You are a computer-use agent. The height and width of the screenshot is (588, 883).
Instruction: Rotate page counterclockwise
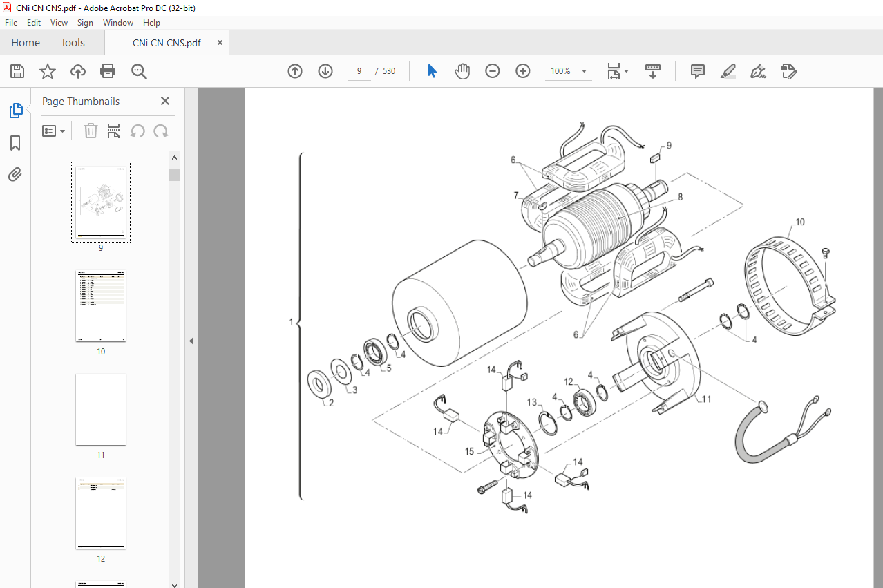[137, 131]
